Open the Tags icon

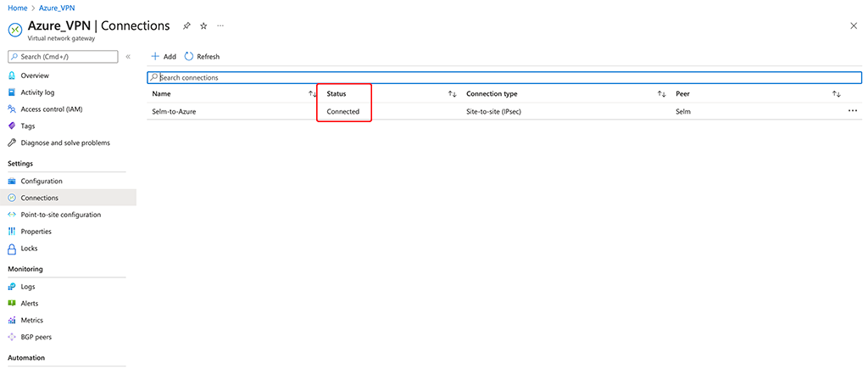click(x=12, y=126)
